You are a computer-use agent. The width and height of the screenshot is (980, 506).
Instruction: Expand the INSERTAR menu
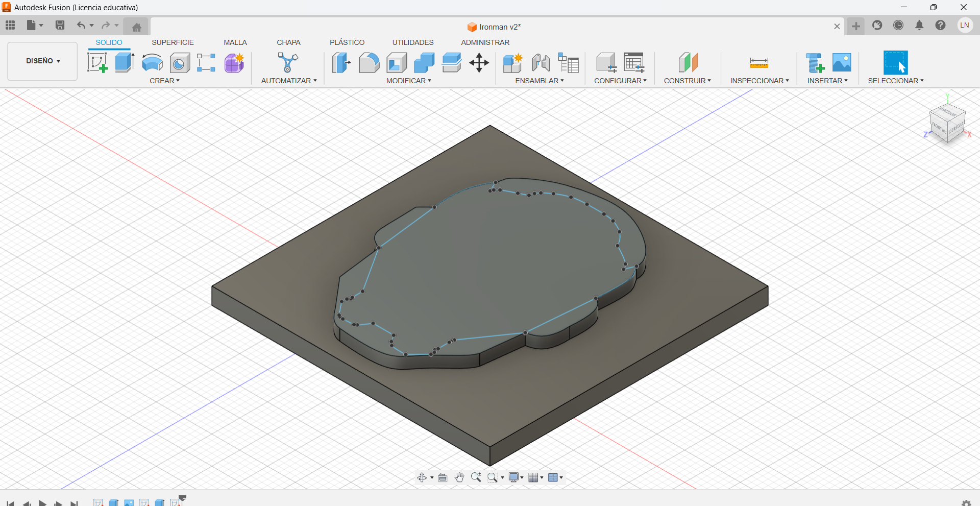(x=827, y=81)
